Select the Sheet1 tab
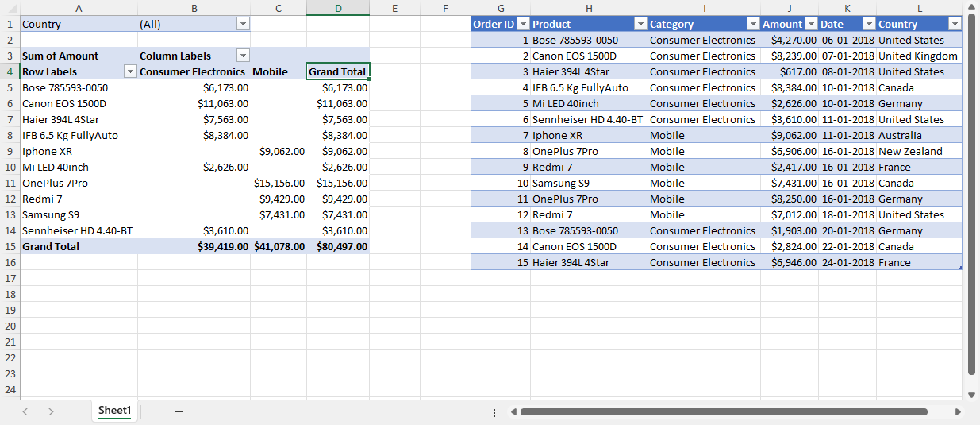 pos(114,411)
